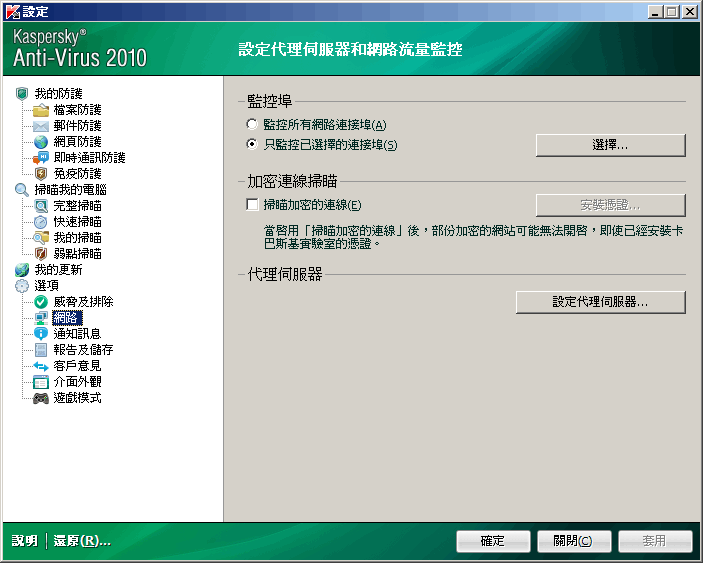Image resolution: width=703 pixels, height=563 pixels.
Task: Click the 完整掃瞄 magnifier icon
Action: (41, 206)
